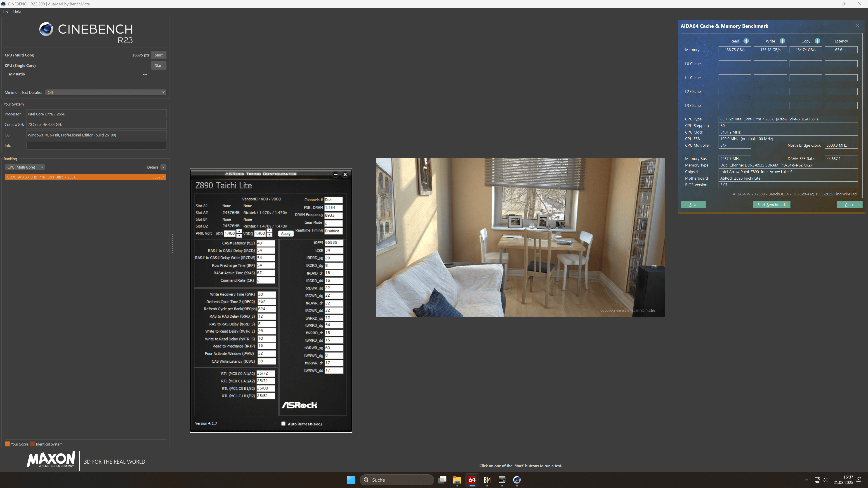Expand the ranking Details dropdown

[x=163, y=167]
